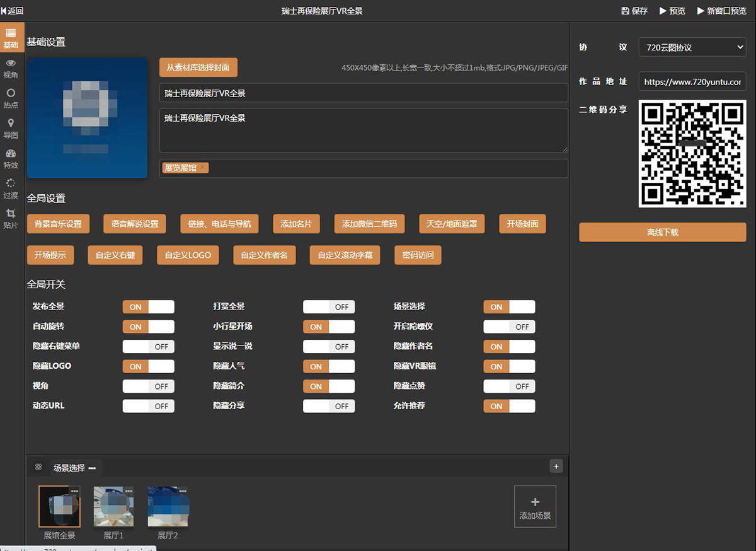Open the 特效 (effects) sidebar panel
Viewport: 756px width, 551px height.
(11, 159)
